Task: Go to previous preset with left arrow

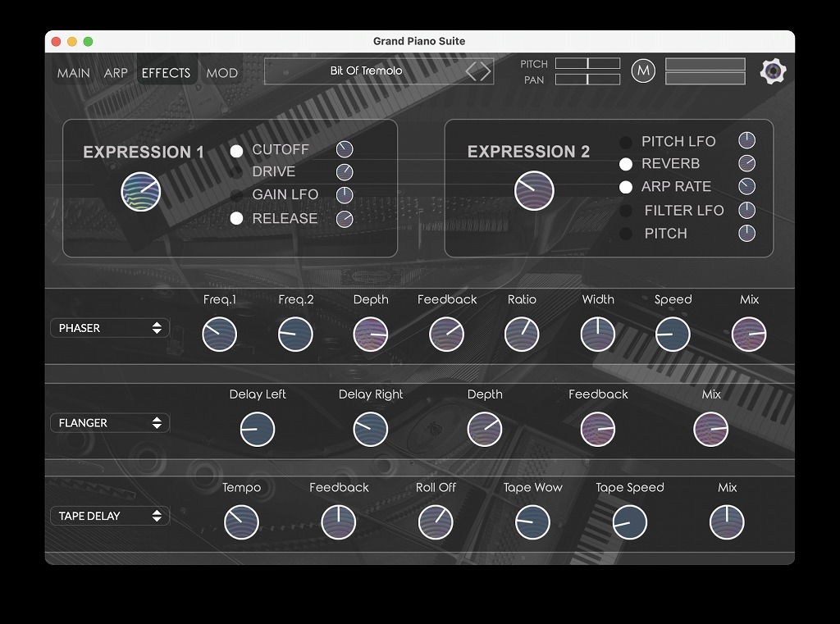Action: pos(472,71)
